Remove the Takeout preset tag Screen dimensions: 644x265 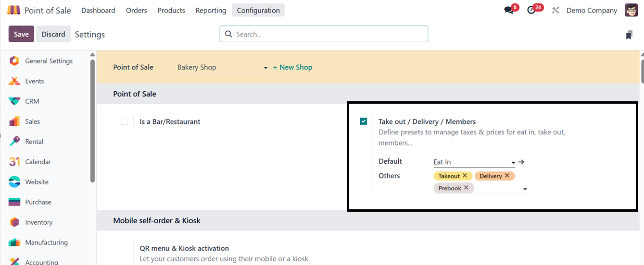pos(465,176)
